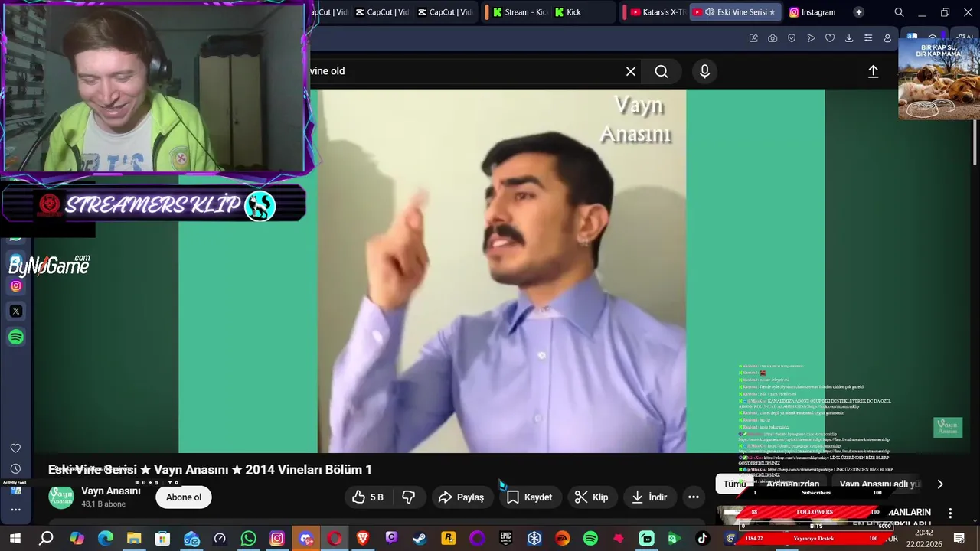Clear the YouTube search box text
Viewport: 980px width, 551px height.
click(x=631, y=71)
